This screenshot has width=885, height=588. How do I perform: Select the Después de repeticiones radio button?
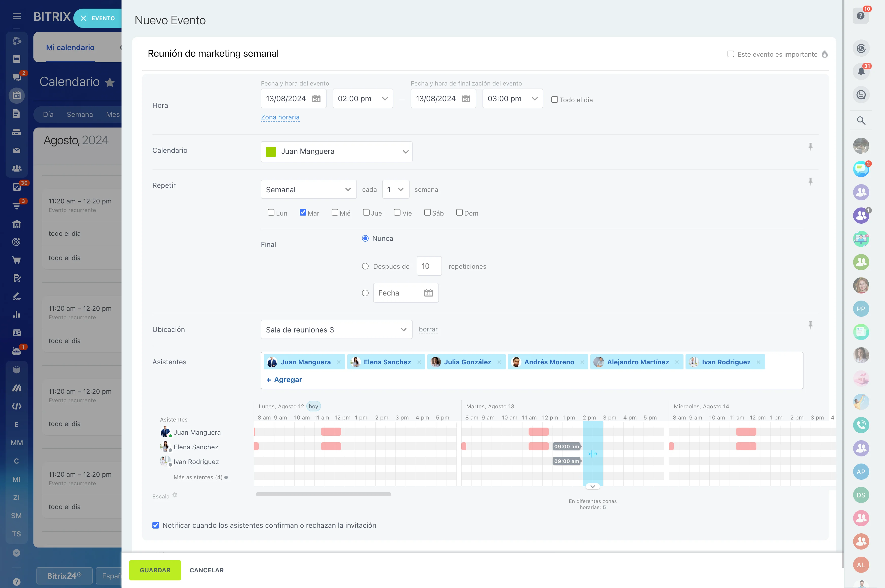(365, 266)
